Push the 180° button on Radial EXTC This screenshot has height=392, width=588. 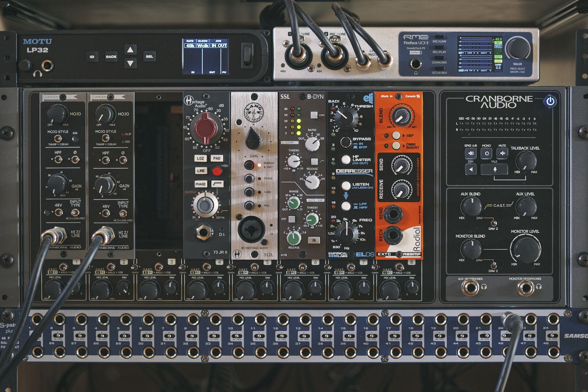(396, 135)
